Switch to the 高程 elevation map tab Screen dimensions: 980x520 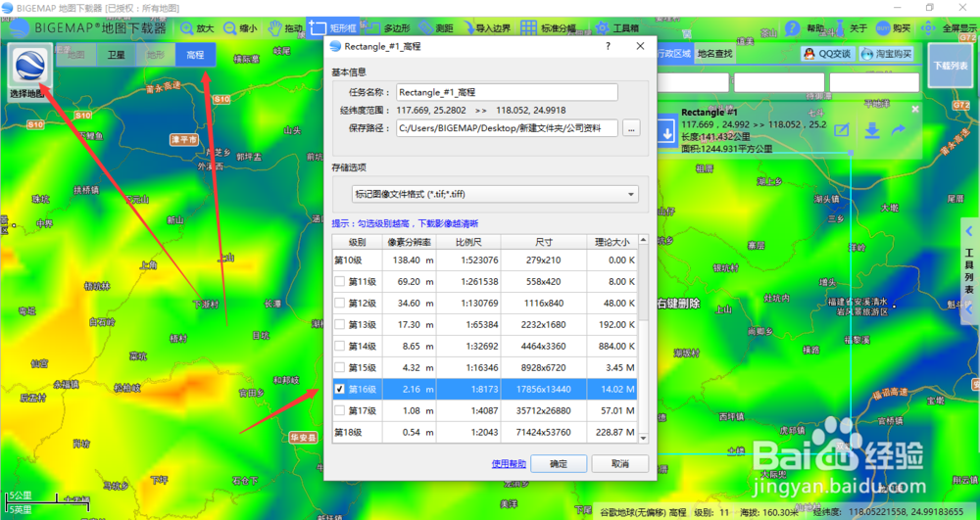click(x=196, y=55)
